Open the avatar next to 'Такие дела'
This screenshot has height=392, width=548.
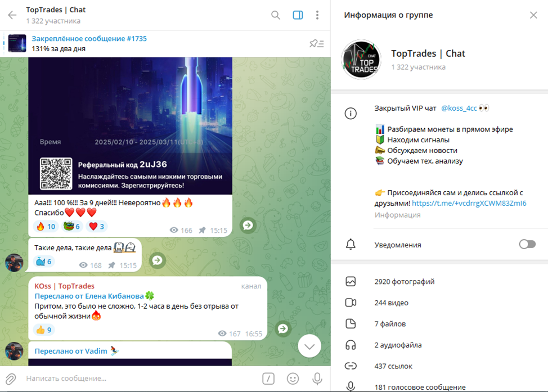pos(14,263)
